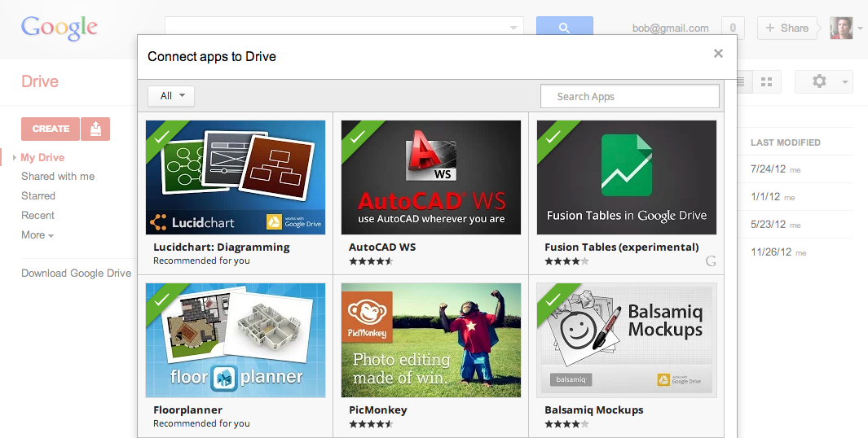Screen dimensions: 868x438
Task: Click the Lucidchart: Diagramming title
Action: (222, 247)
